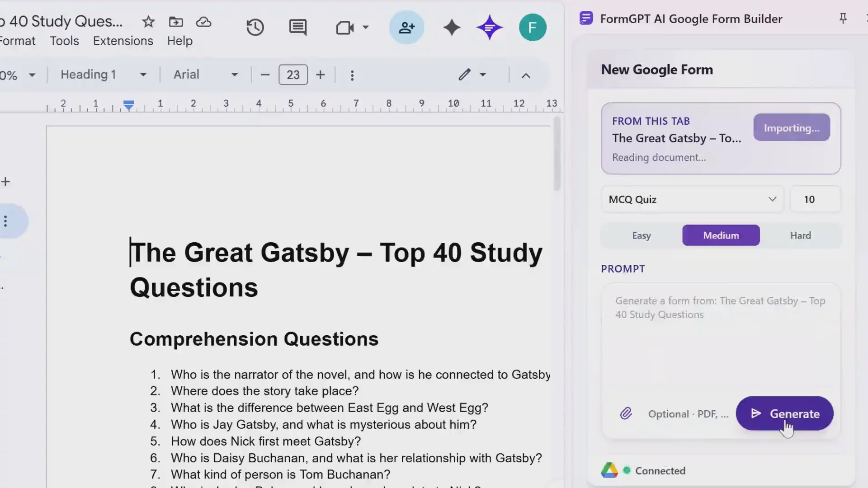Click the document scrollbar thumb
The image size is (868, 488).
[557, 154]
